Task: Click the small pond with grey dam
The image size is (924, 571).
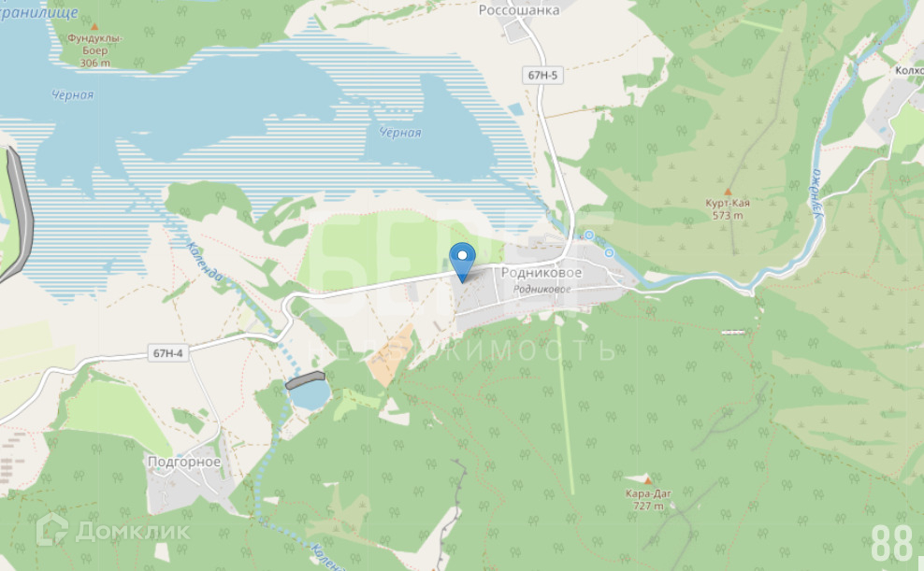Action: coord(309,393)
